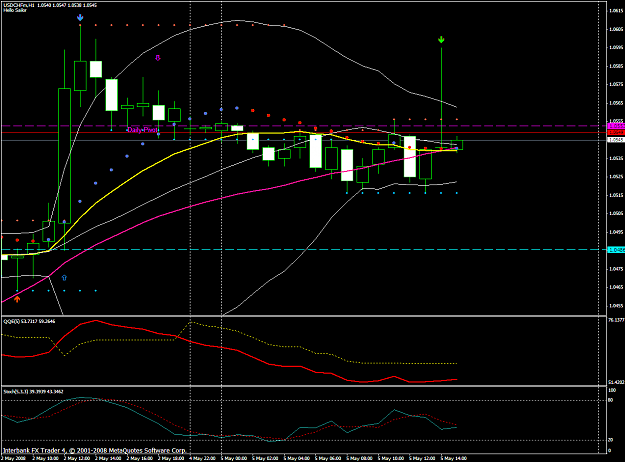Click the white current price label
Viewport: 625px width, 462px height.
click(616, 140)
